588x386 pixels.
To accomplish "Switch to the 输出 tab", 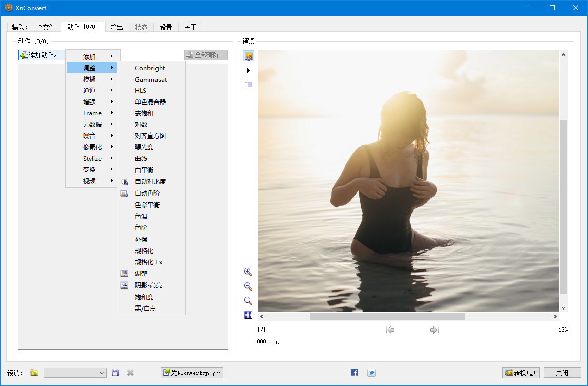I will point(116,27).
